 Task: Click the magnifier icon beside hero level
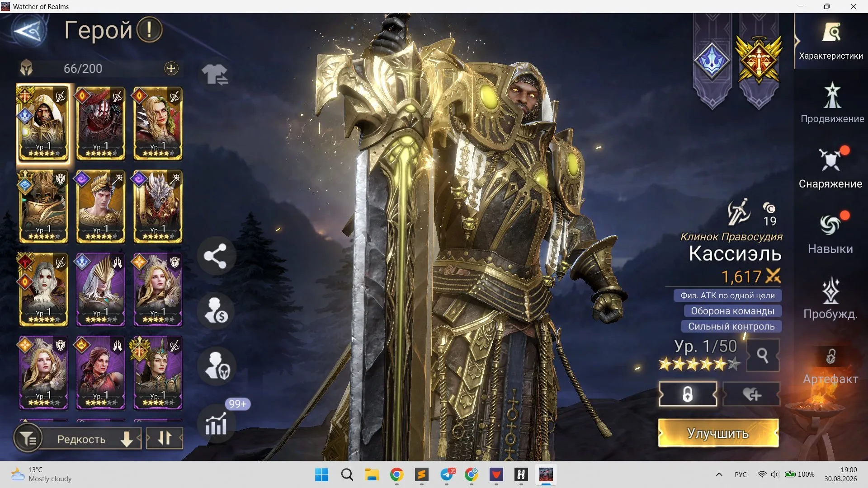[763, 356]
